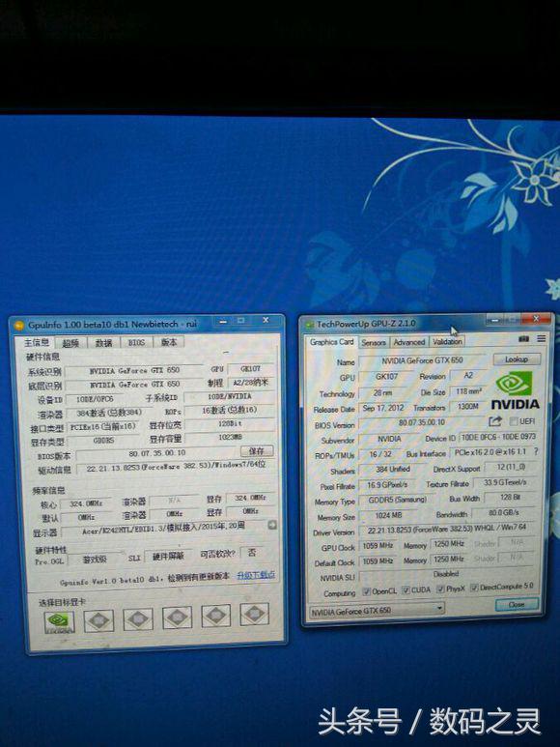The image size is (560, 747).
Task: Open the 数据 tab in GpuInfo
Action: [x=103, y=342]
